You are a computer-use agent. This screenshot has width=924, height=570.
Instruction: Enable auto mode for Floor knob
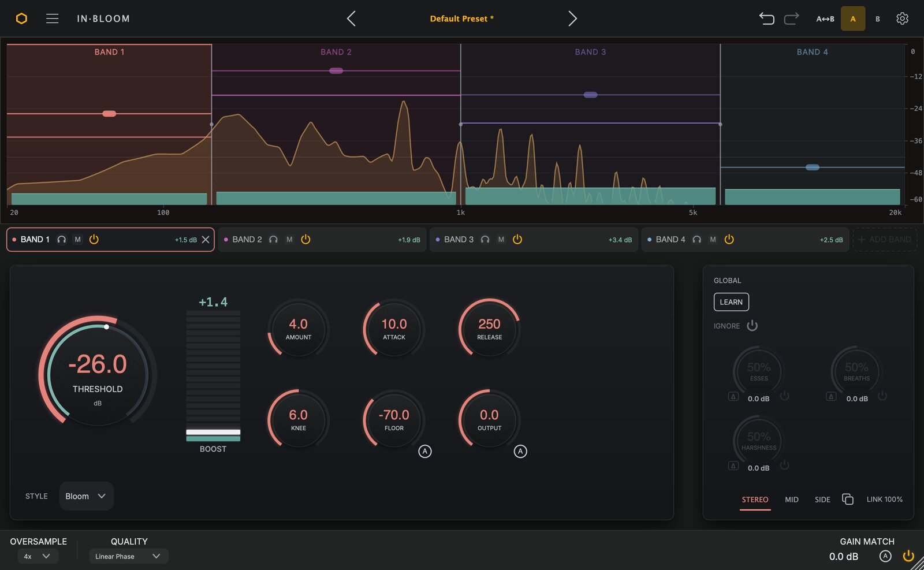click(425, 452)
